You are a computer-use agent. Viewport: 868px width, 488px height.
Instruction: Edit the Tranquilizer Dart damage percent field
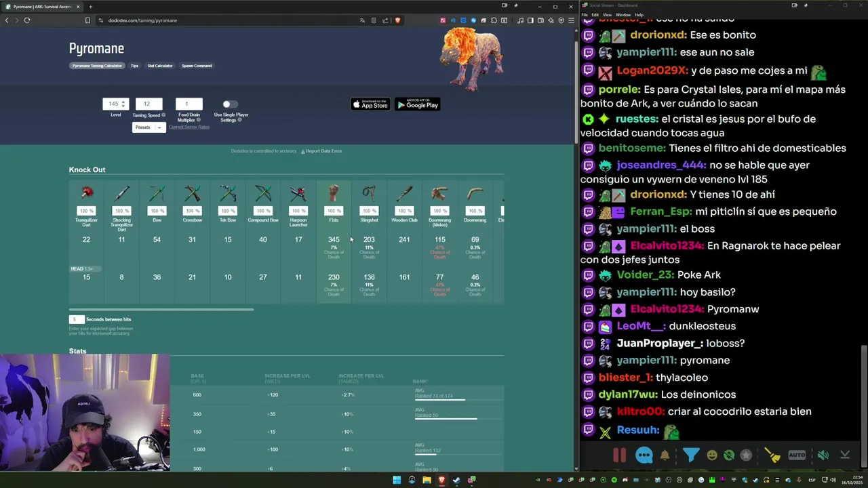86,211
